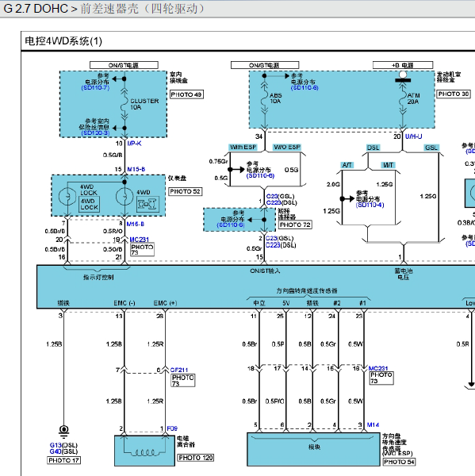Click the G13 ground symbol icon
475x476 pixels.
click(63, 432)
